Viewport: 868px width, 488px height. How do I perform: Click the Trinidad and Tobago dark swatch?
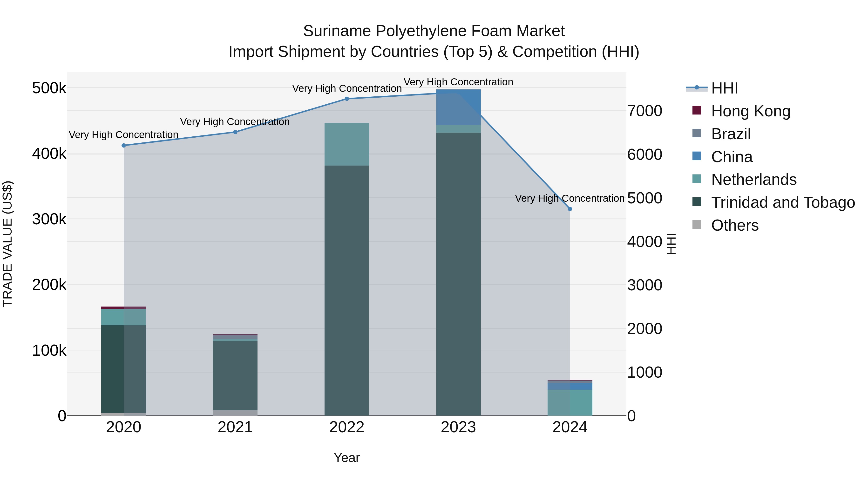(x=697, y=202)
